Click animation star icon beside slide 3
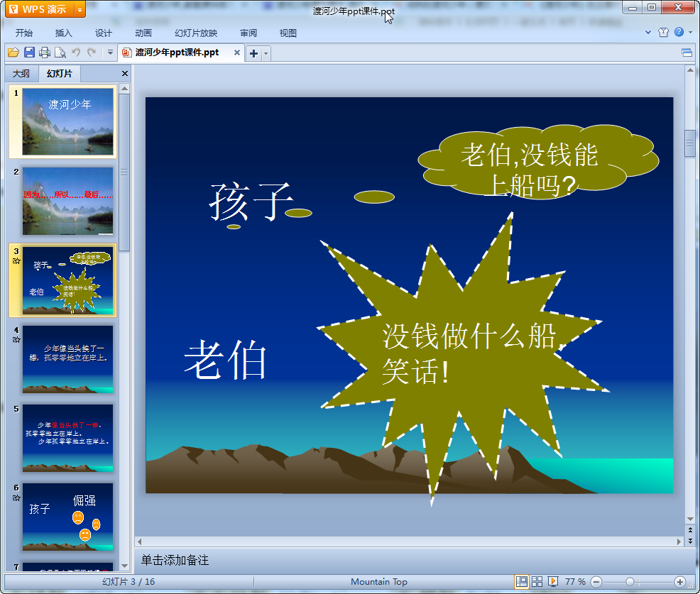Image resolution: width=700 pixels, height=594 pixels. pos(16,260)
